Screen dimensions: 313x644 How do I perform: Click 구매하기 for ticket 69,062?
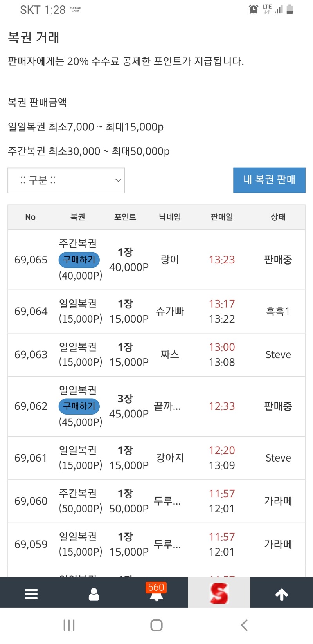tap(79, 406)
